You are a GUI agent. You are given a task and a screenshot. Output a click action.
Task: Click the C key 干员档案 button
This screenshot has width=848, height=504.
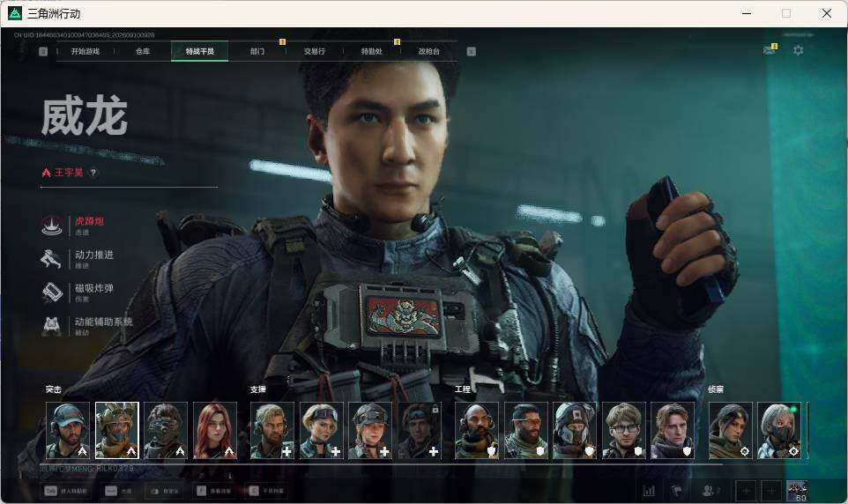click(x=266, y=491)
